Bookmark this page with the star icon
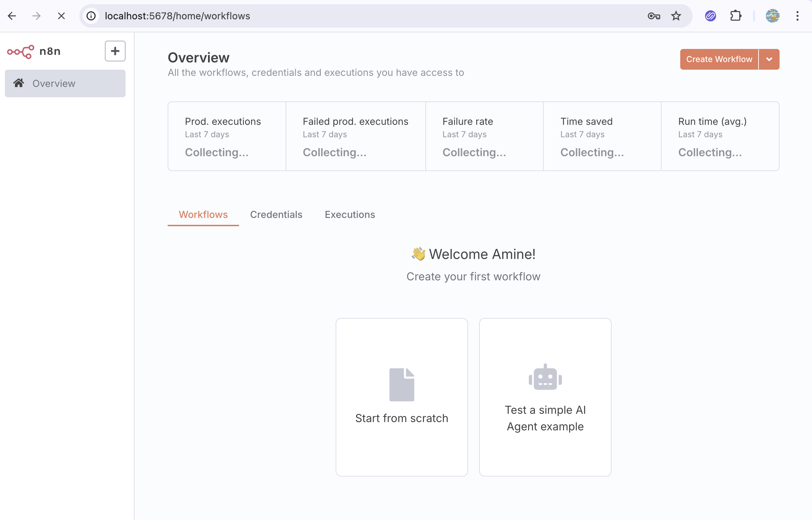 [676, 16]
